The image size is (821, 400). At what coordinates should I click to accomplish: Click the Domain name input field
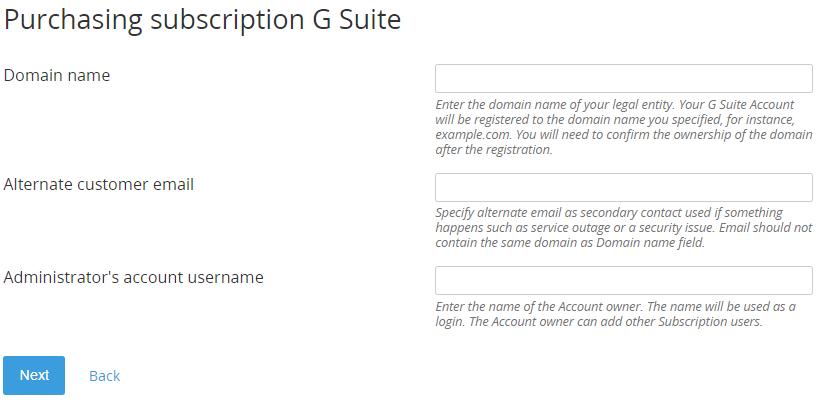[x=624, y=79]
